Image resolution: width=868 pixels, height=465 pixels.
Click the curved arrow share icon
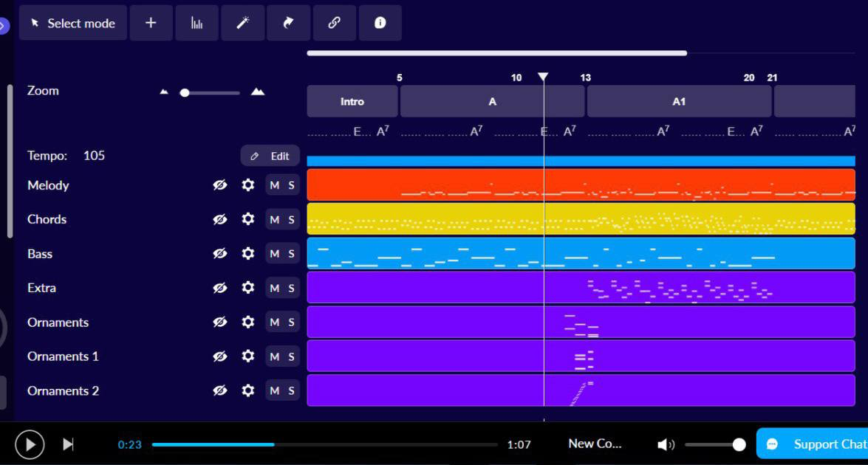(288, 23)
